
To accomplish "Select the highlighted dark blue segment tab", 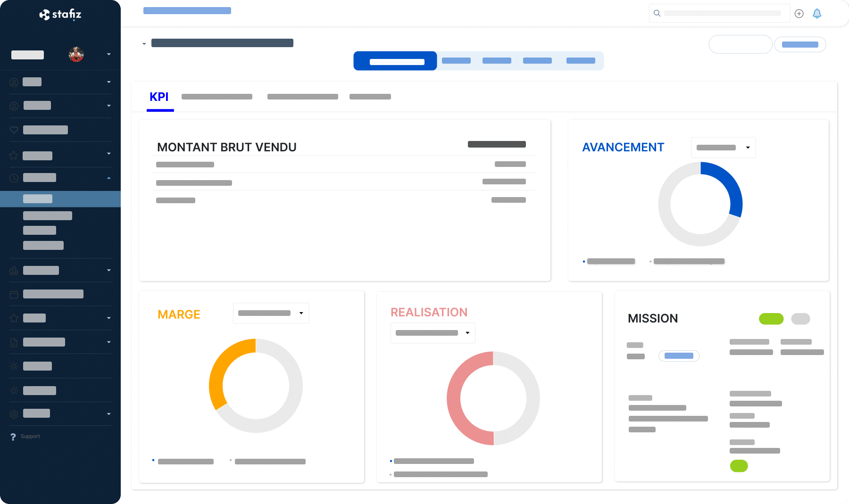I will point(395,61).
